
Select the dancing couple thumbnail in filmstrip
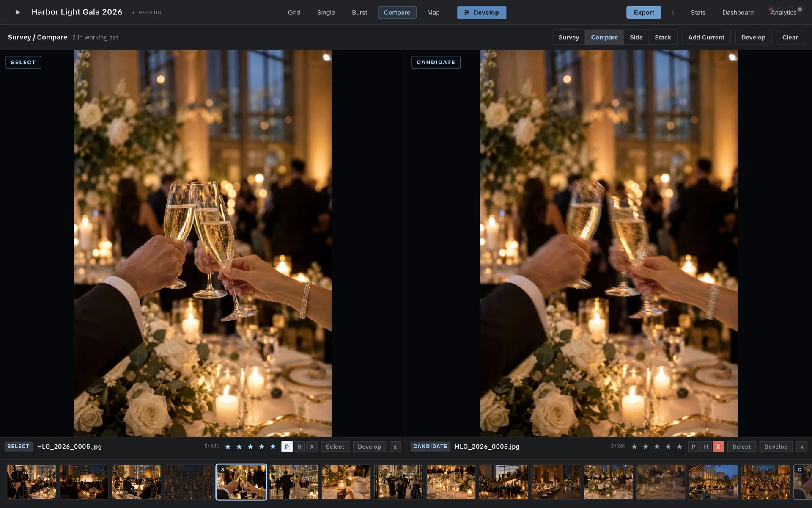pos(294,482)
